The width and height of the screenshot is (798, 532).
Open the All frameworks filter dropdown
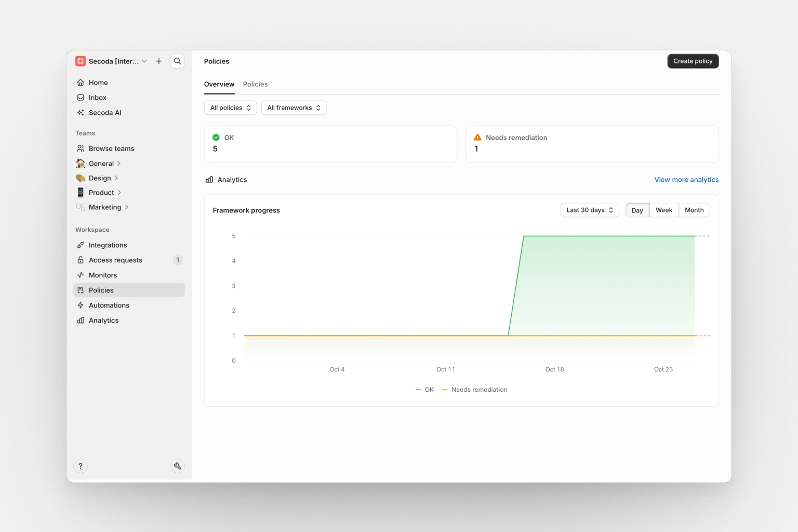point(294,108)
